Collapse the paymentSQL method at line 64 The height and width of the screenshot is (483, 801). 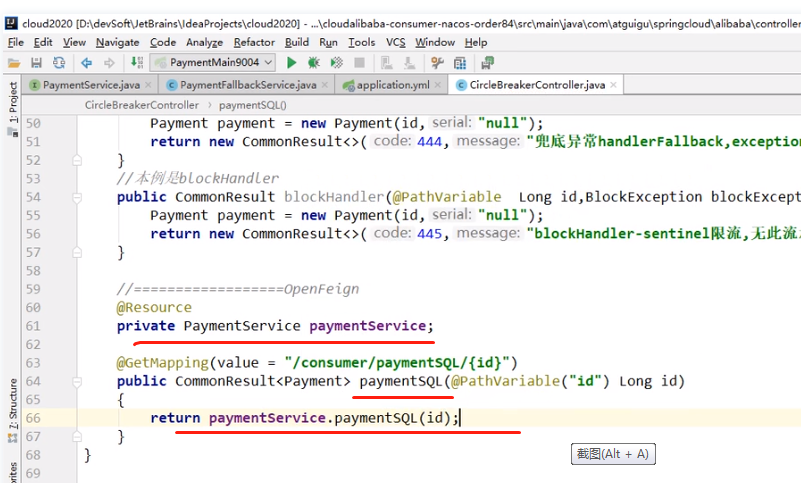coord(77,381)
